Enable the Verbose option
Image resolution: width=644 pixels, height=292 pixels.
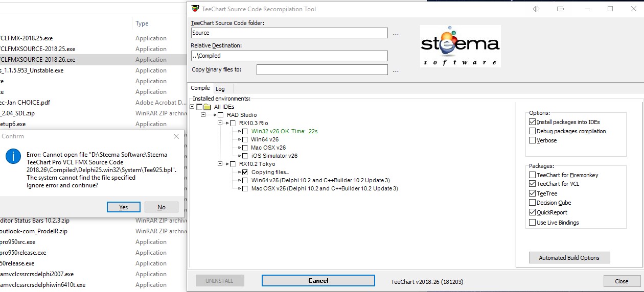click(x=533, y=140)
